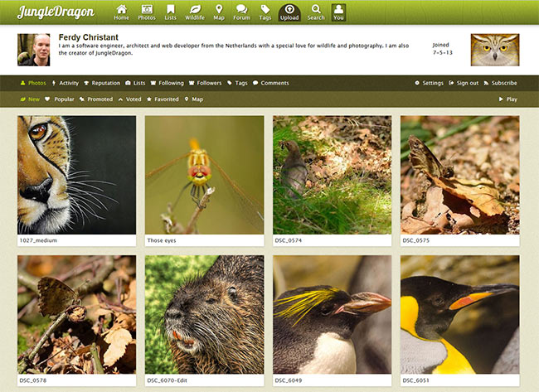Open the Wildlife leaf icon

click(195, 12)
